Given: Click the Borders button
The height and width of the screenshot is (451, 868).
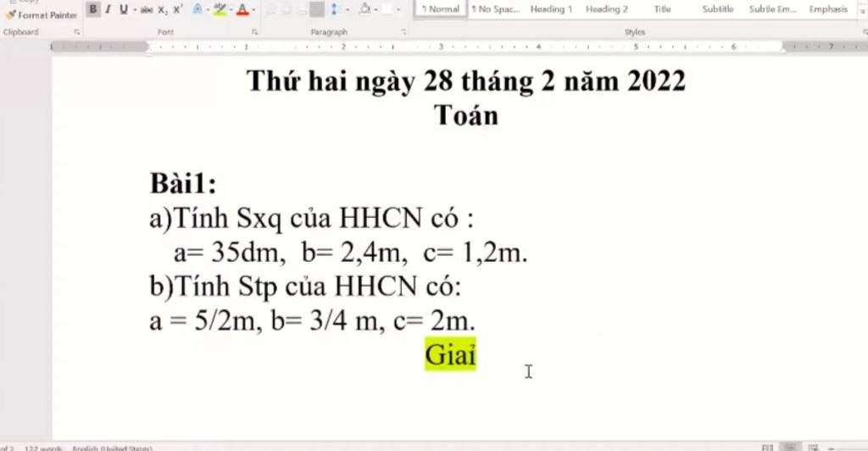Looking at the screenshot, I should point(388,9).
